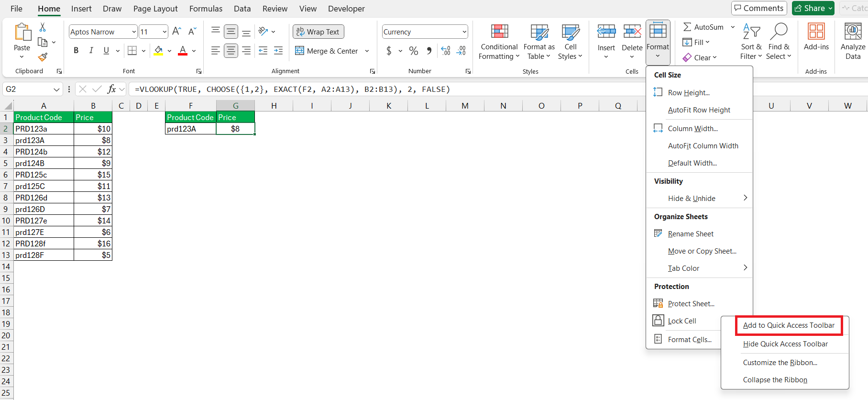Open the Page Layout tab

click(155, 9)
